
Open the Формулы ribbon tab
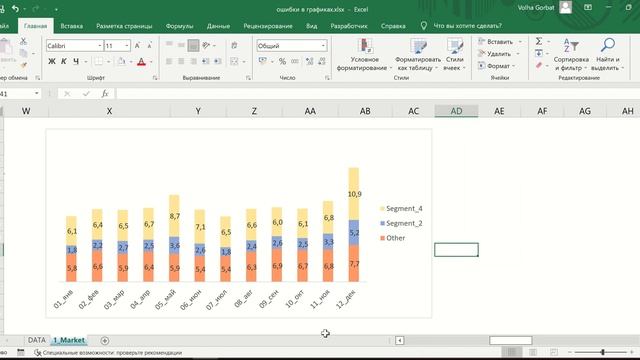click(179, 26)
